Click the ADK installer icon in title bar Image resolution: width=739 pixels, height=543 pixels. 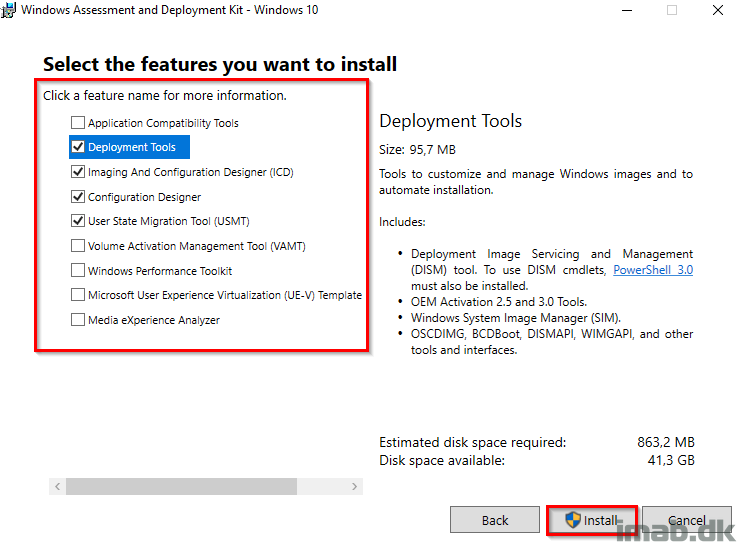[x=8, y=10]
